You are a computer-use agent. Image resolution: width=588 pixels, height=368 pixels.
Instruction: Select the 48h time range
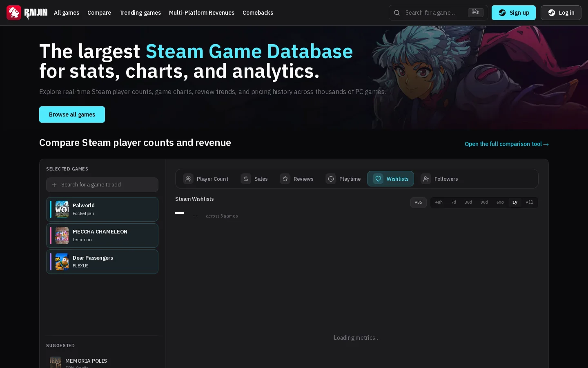[439, 202]
